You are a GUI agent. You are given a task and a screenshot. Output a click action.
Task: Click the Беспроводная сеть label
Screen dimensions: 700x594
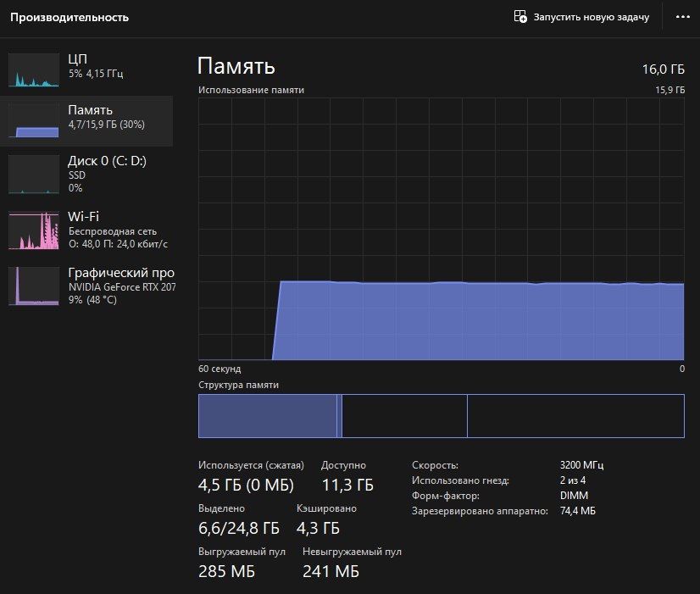click(x=113, y=231)
